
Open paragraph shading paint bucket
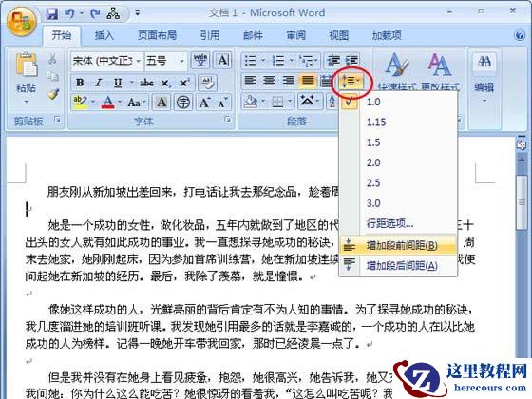pos(251,102)
